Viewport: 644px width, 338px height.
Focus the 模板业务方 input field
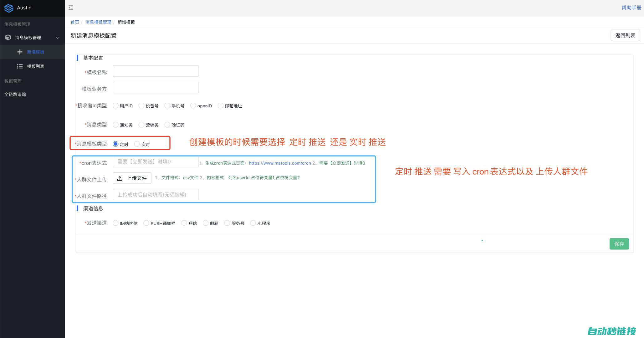pyautogui.click(x=156, y=87)
